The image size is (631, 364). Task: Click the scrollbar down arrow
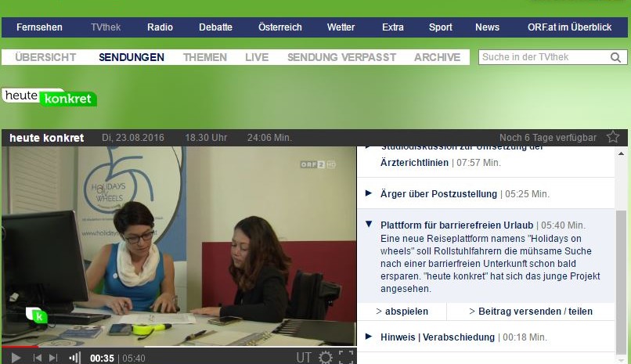[621, 360]
